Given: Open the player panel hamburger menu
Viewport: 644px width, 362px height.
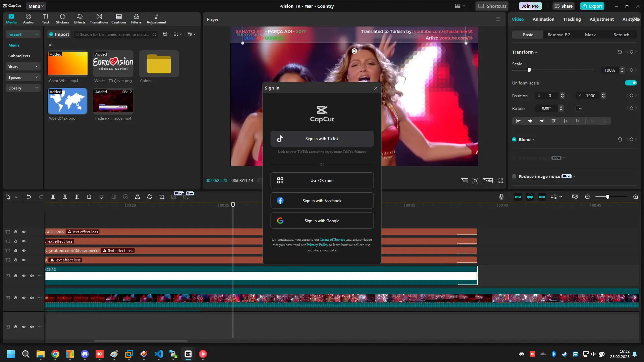Looking at the screenshot, I should [498, 19].
